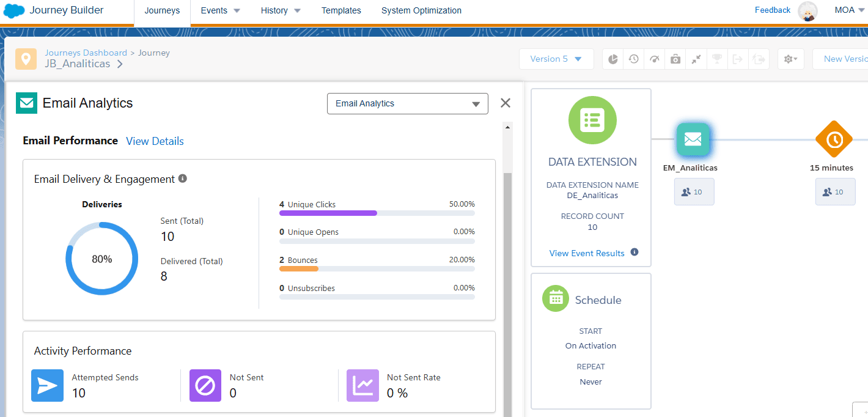Click info icon beside Email Delivery & Engagement
Viewport: 868px width, 417px height.
click(x=182, y=179)
